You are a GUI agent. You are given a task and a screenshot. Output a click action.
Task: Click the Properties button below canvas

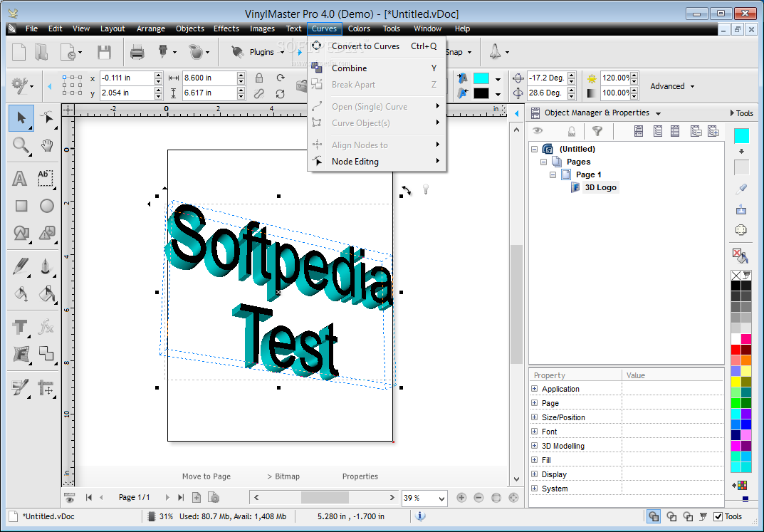point(360,476)
